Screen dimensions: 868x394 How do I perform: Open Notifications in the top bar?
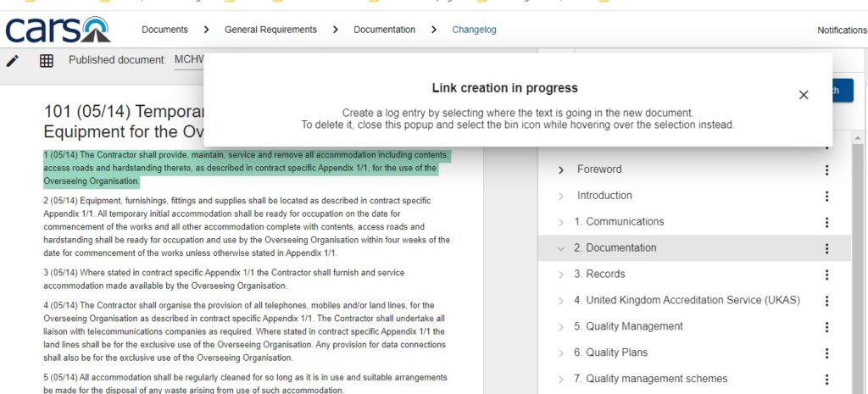coord(841,30)
